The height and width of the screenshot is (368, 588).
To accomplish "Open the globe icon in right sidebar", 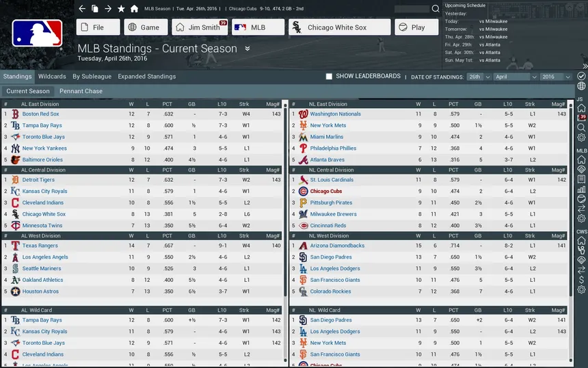I will pos(581,86).
